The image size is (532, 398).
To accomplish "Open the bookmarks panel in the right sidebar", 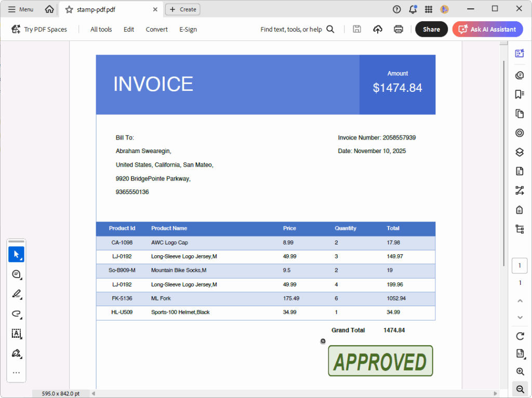I will point(519,94).
